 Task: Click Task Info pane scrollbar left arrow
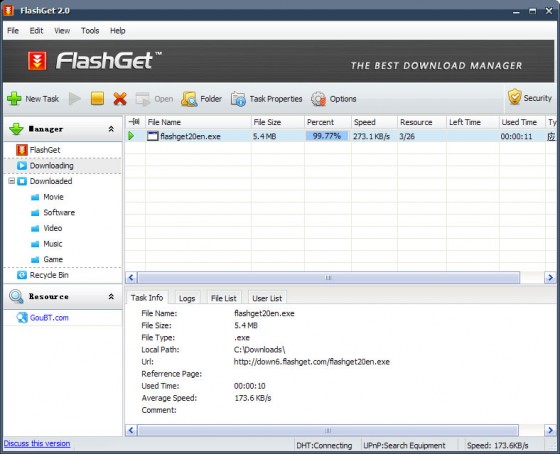pyautogui.click(x=131, y=430)
